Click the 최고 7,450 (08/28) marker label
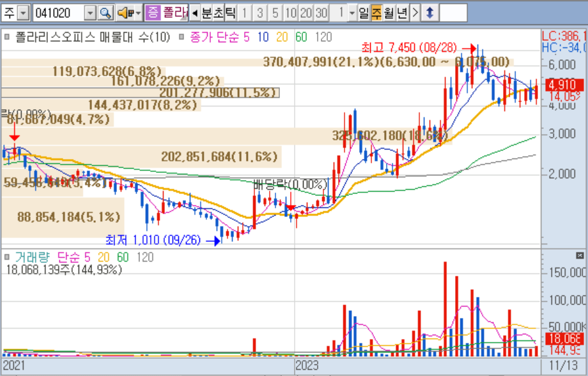 point(409,48)
